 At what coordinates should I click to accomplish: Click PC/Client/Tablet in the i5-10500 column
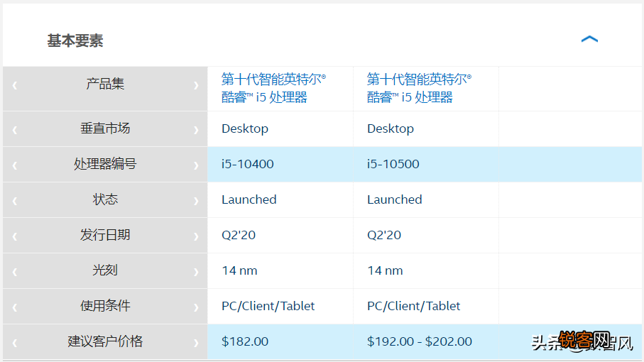[413, 306]
